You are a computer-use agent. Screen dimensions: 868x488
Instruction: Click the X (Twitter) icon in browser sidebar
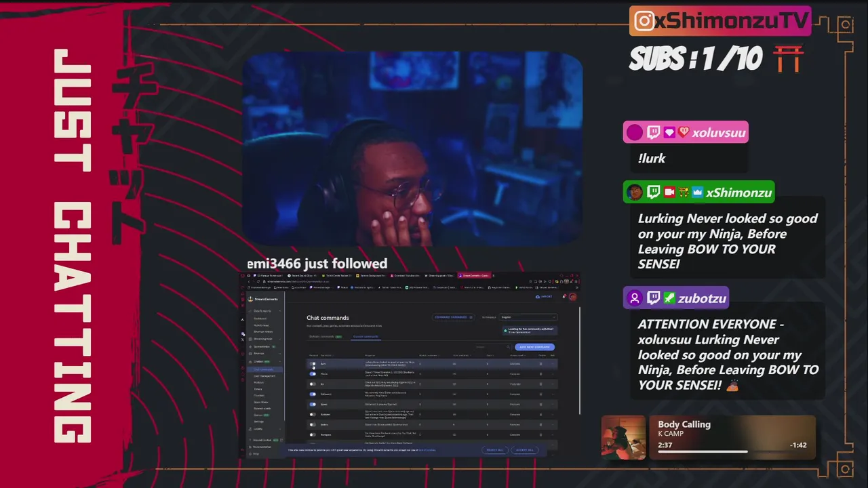pyautogui.click(x=242, y=340)
